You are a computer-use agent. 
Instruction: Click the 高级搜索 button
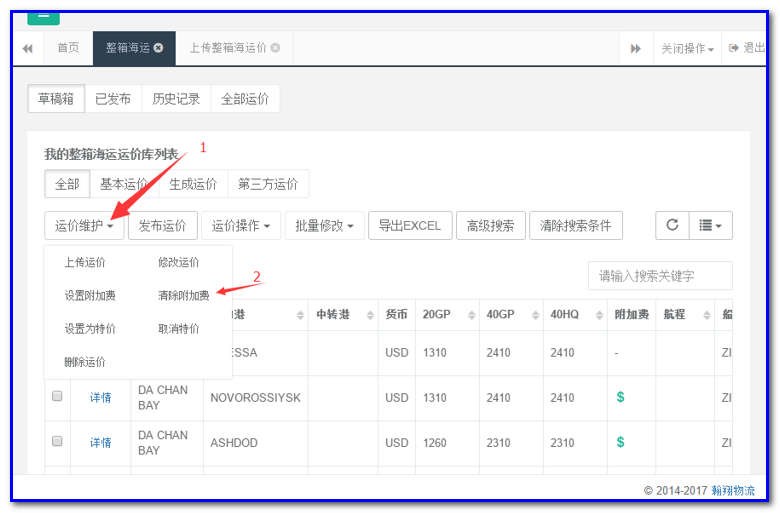(490, 225)
